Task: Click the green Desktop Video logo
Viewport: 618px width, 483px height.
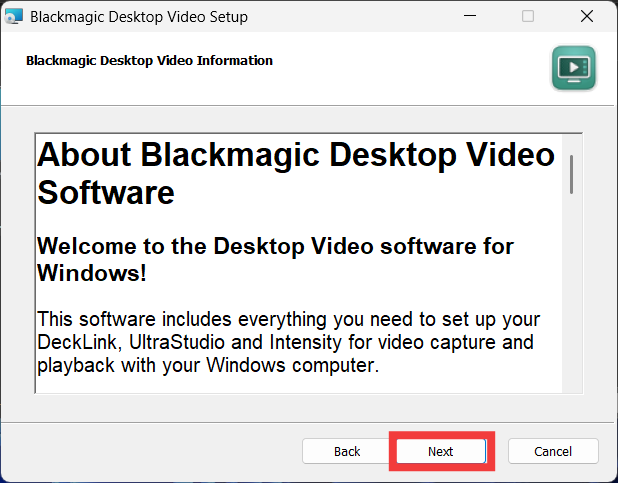Action: click(573, 68)
